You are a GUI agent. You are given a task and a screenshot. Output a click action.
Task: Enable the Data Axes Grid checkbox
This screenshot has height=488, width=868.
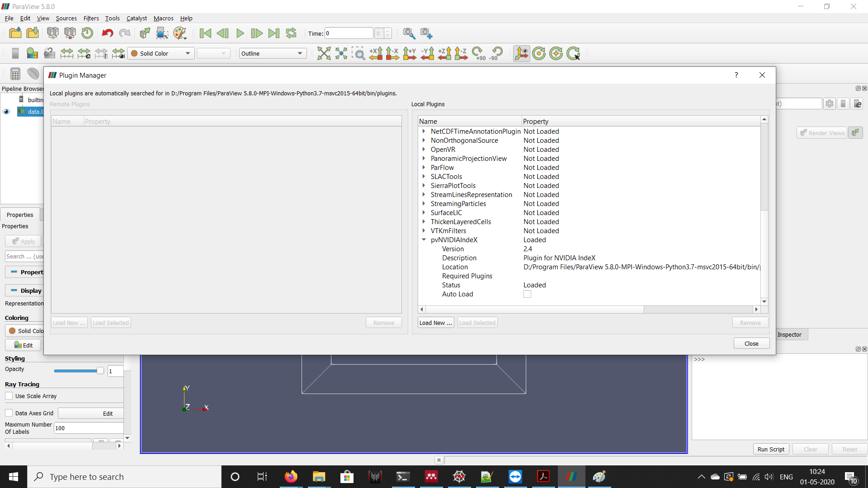[x=9, y=413]
